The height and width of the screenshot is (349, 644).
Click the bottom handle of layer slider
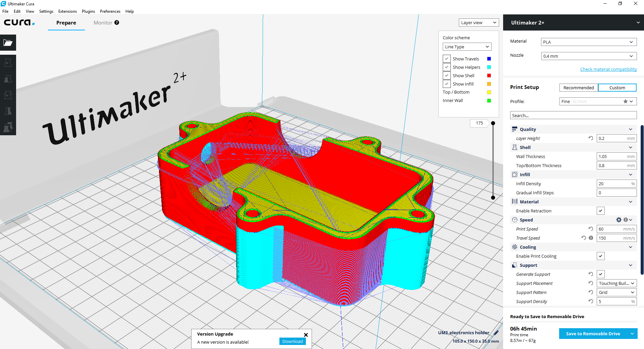point(493,198)
